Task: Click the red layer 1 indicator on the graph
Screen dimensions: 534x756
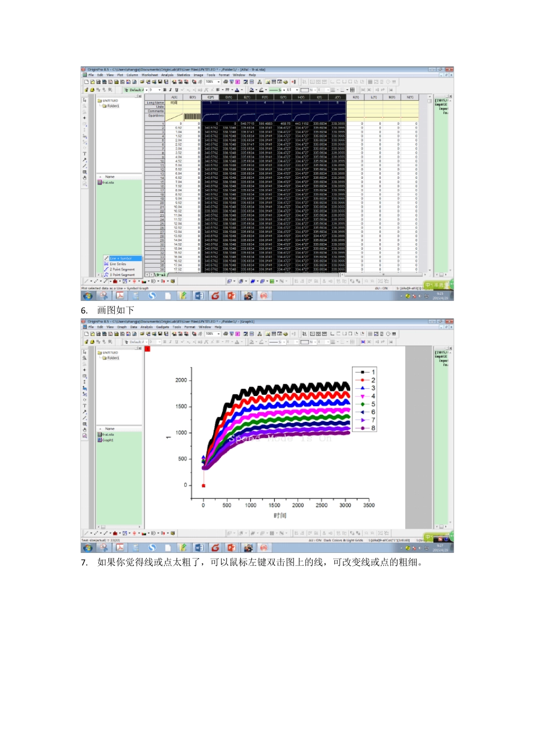Action: [147, 349]
